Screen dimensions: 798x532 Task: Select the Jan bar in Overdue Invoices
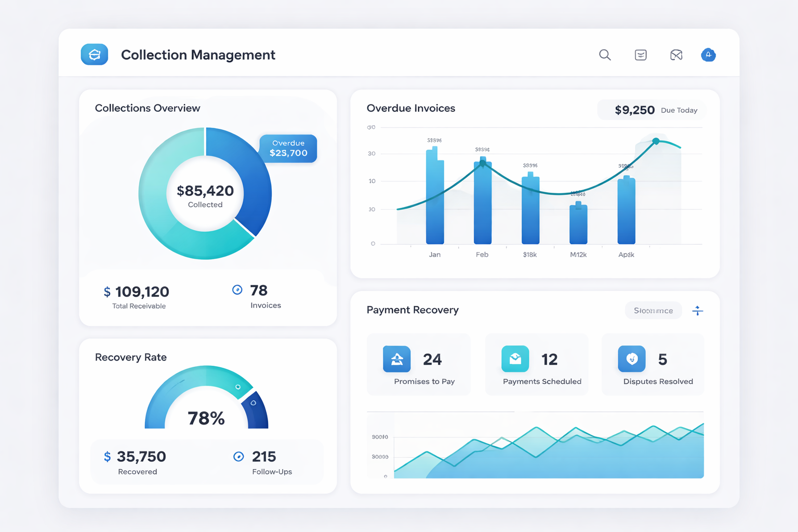point(435,197)
